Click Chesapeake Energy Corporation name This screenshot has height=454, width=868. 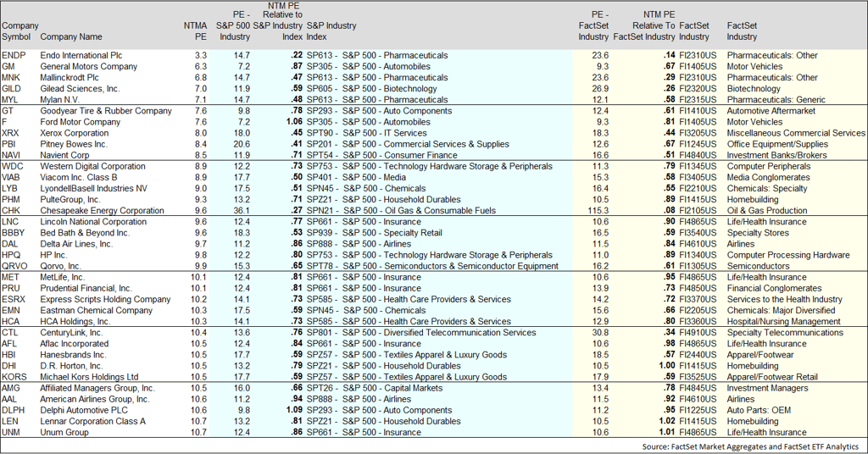[x=103, y=210]
